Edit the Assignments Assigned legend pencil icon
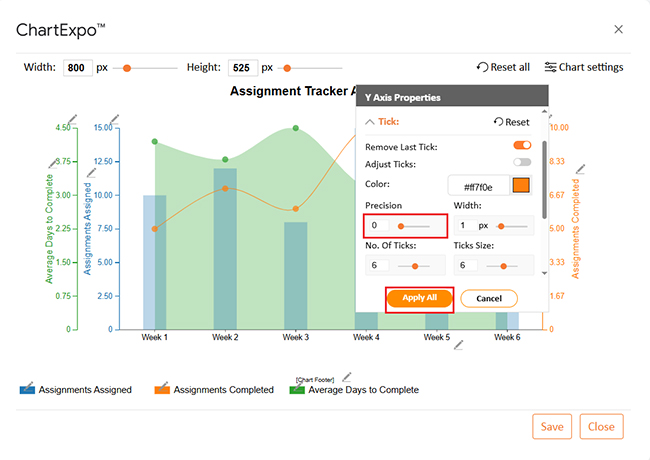Viewport: 650px width, 460px height. point(27,388)
